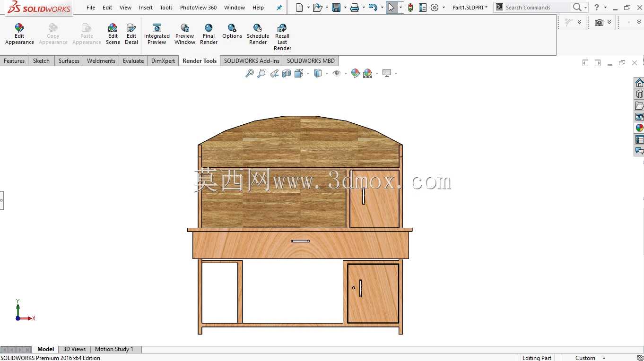
Task: Expand the Options gear dropdown arrow
Action: [444, 8]
